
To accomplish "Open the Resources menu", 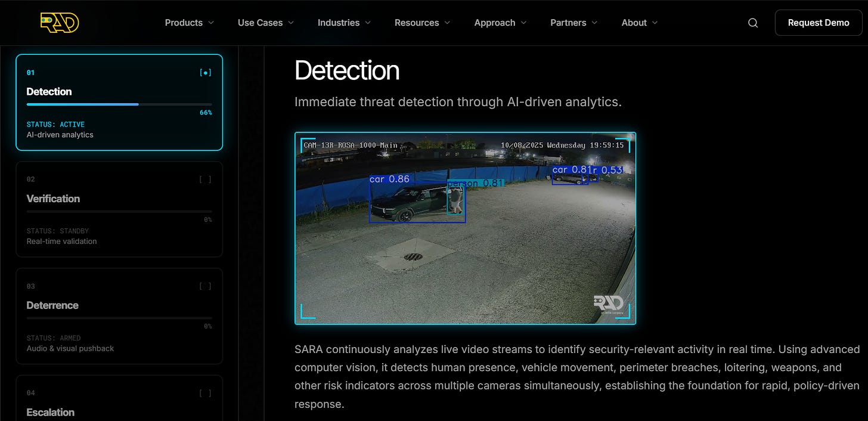I will (422, 23).
